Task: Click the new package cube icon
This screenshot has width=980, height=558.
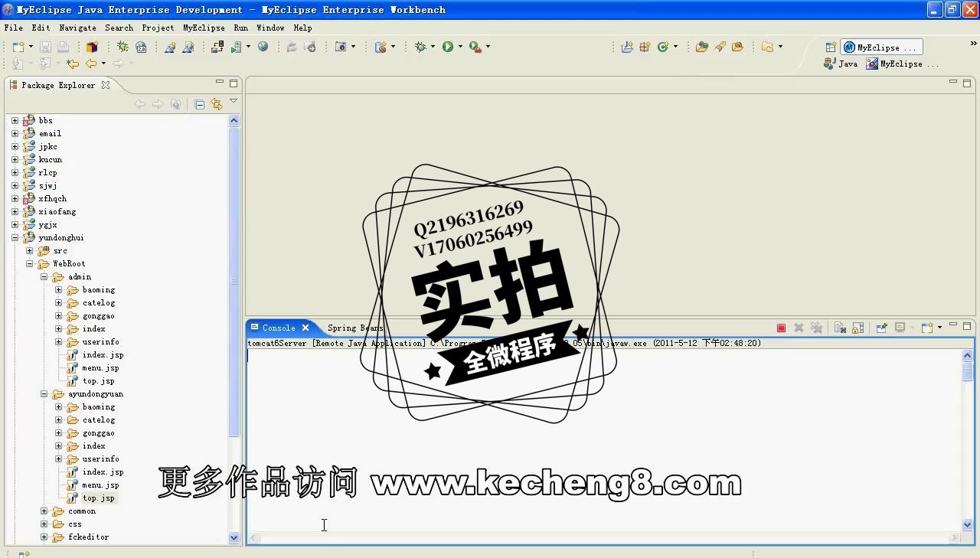Action: click(92, 47)
